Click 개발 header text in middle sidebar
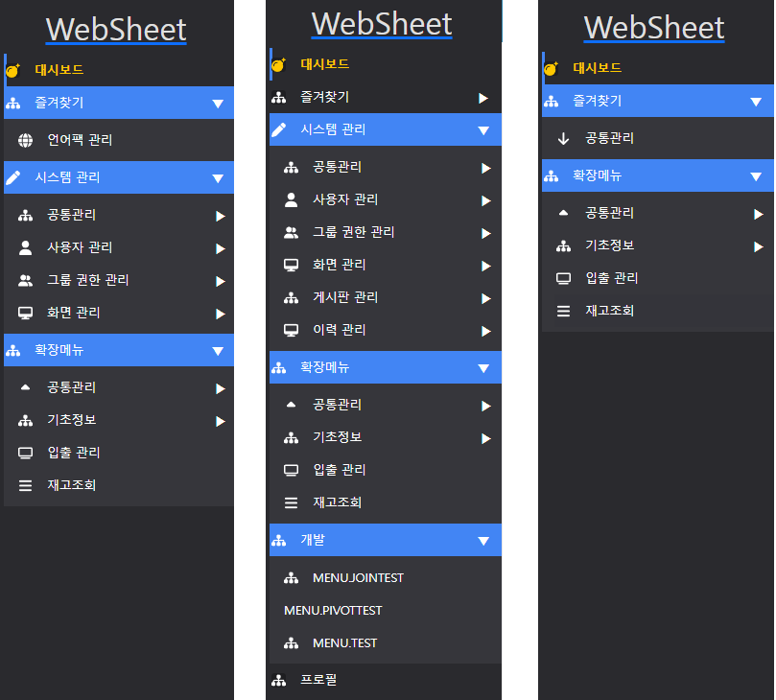 [x=313, y=540]
